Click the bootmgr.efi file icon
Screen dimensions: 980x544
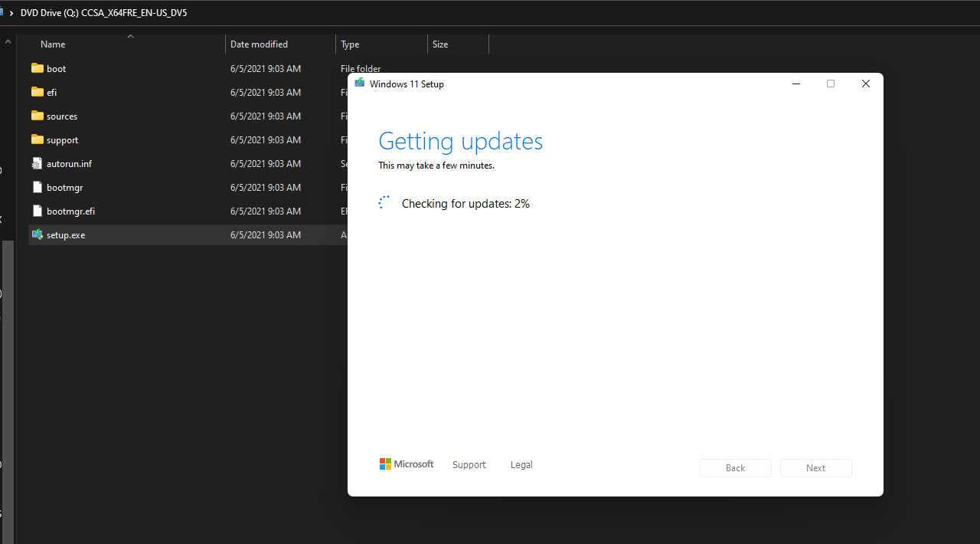(x=38, y=211)
